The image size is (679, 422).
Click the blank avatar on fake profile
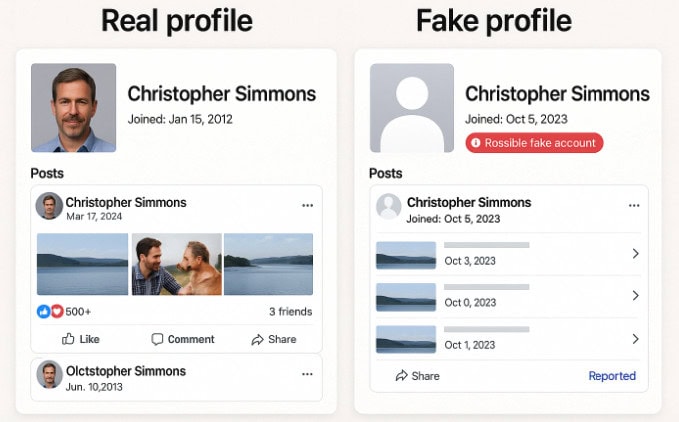411,108
